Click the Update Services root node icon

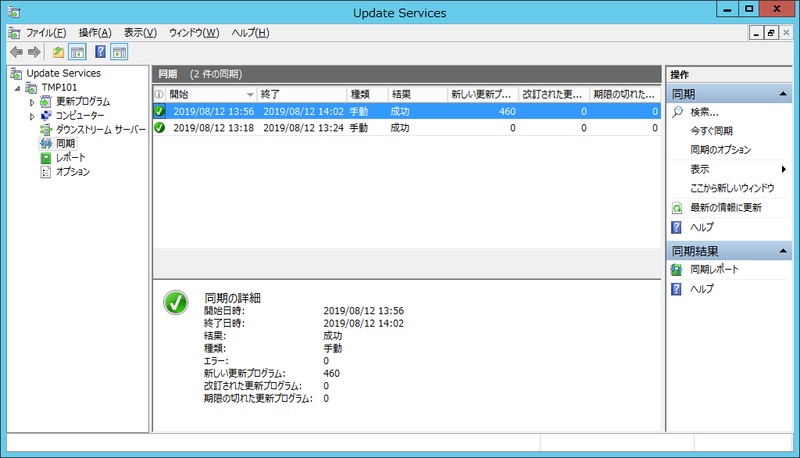[x=16, y=73]
